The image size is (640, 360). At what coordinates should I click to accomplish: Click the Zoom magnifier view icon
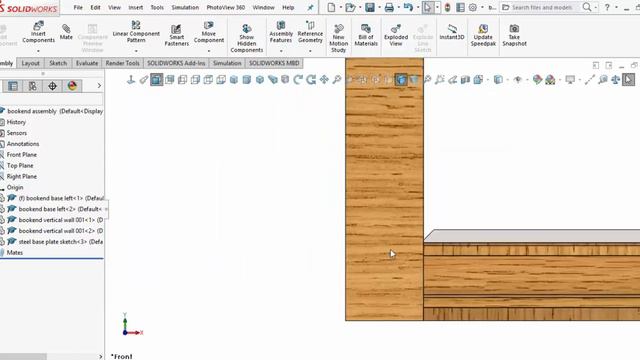click(337, 79)
